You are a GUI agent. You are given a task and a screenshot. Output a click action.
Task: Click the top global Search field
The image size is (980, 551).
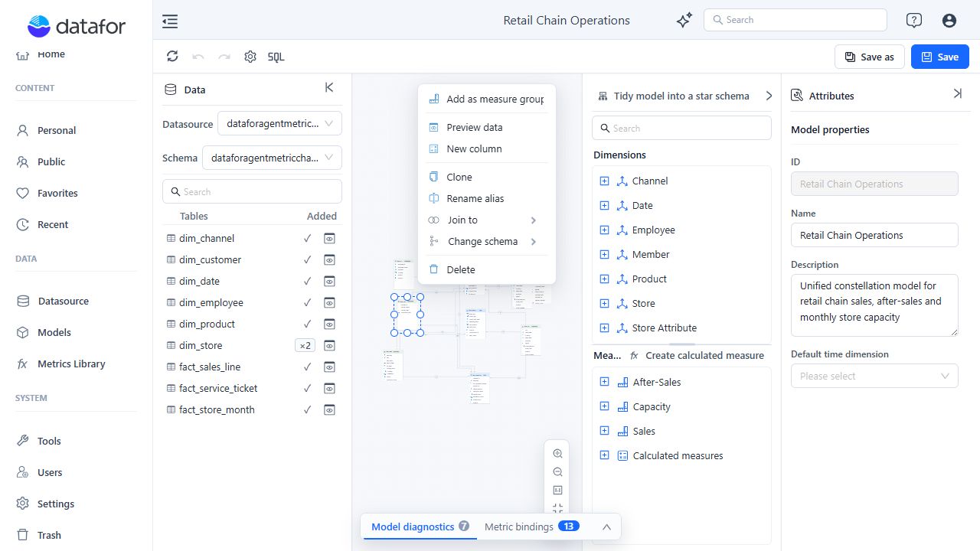tap(795, 20)
